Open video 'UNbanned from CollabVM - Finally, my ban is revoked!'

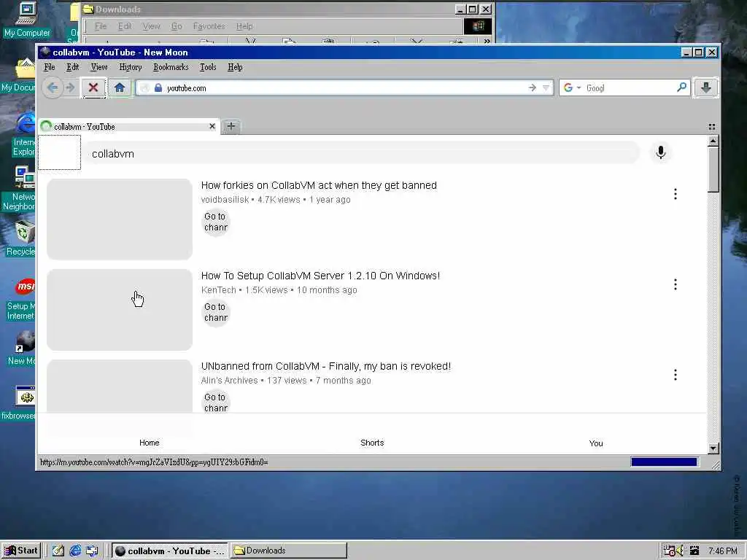point(326,366)
